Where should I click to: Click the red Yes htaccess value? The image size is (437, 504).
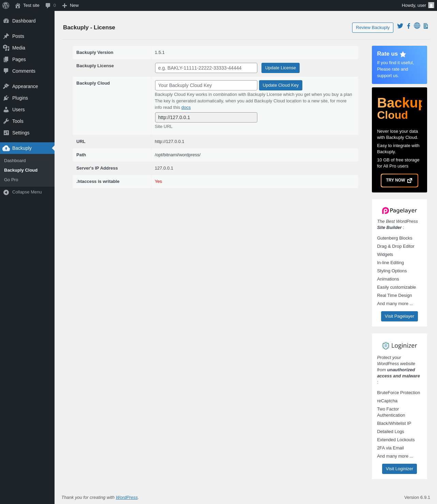[158, 182]
